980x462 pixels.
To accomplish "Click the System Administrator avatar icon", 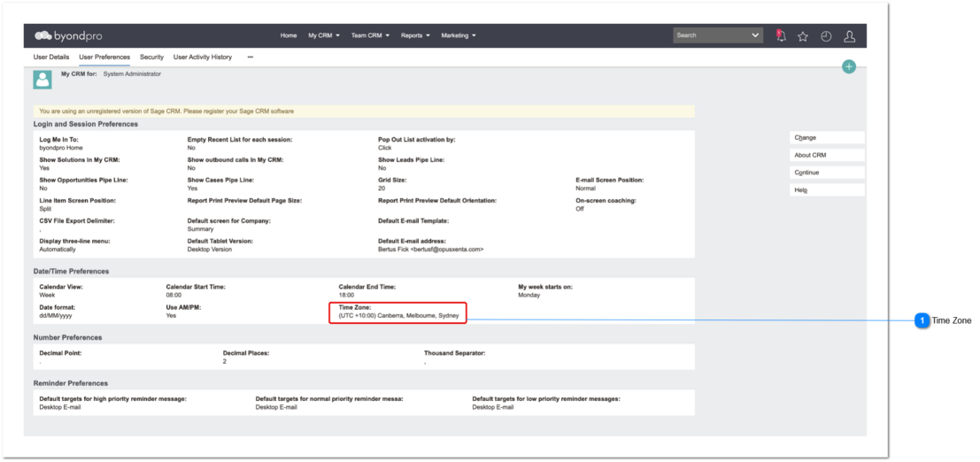I will click(42, 80).
